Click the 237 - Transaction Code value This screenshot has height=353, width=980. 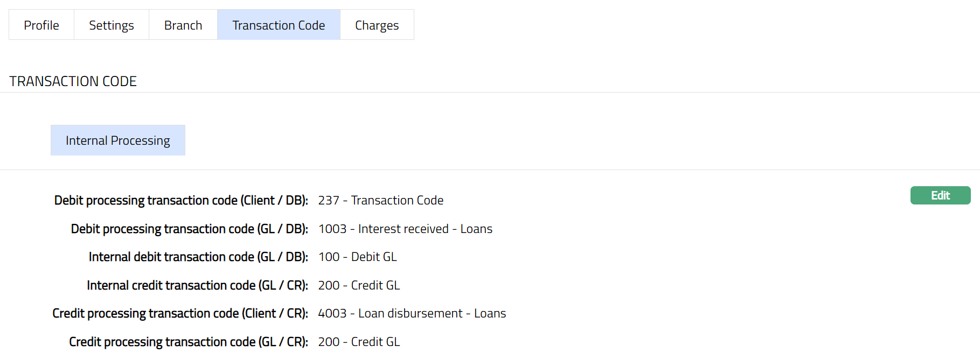(380, 200)
